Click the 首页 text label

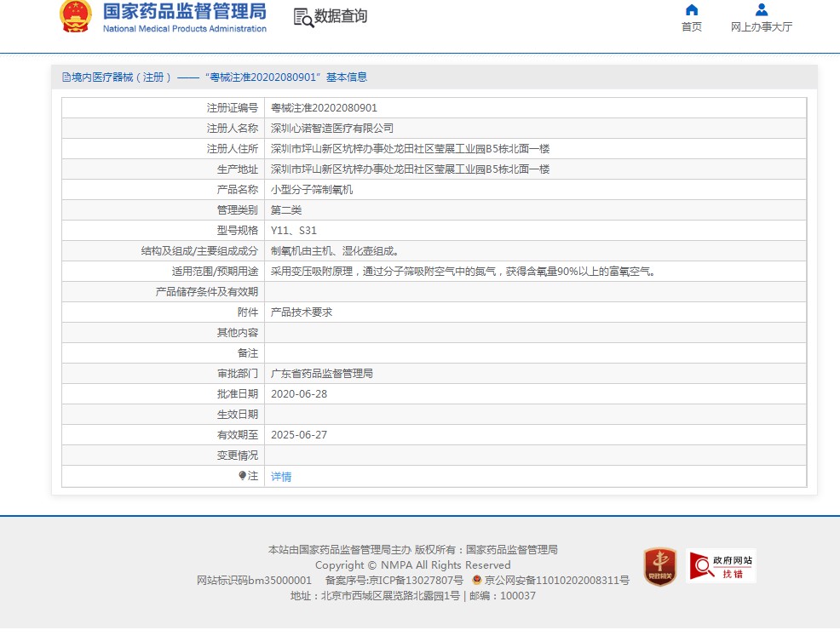pos(692,26)
